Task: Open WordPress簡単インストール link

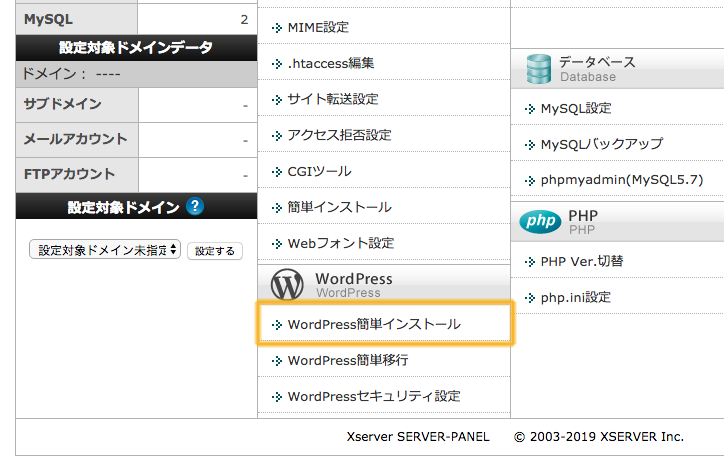Action: [x=374, y=325]
